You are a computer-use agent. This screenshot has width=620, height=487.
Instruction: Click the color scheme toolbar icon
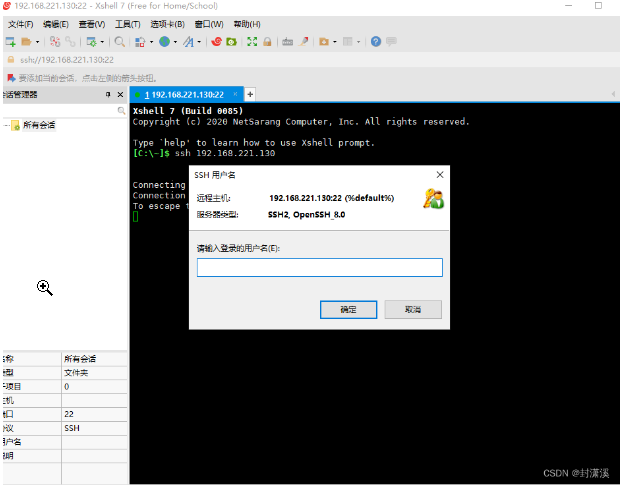tap(140, 42)
